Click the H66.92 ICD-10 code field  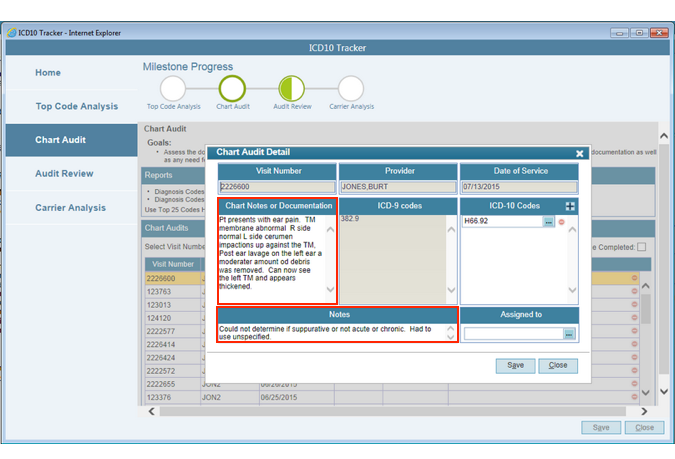pyautogui.click(x=501, y=221)
